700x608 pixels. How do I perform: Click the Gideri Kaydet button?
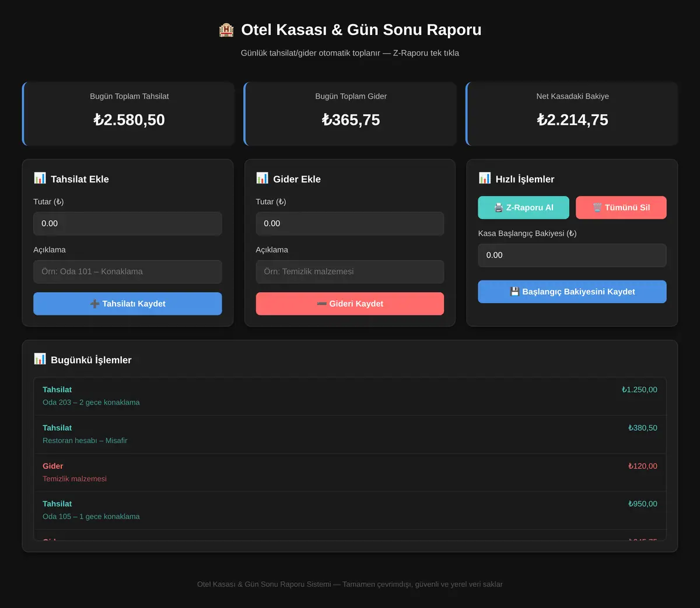(x=350, y=304)
